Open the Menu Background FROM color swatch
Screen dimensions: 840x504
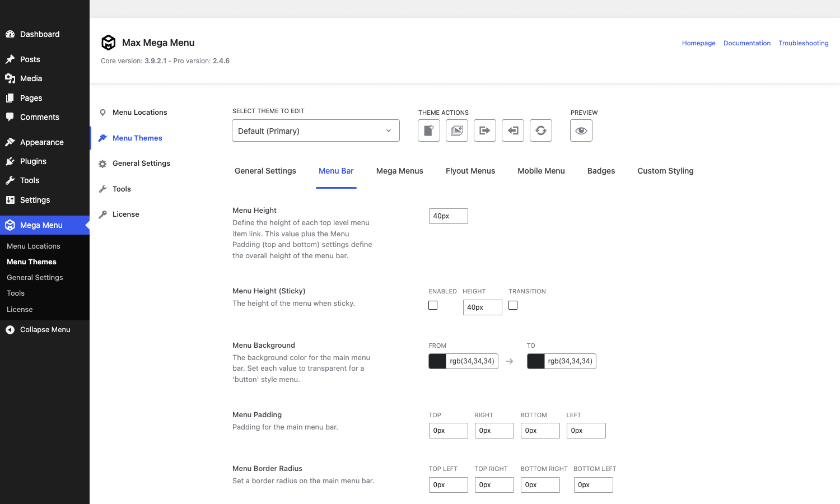click(x=437, y=361)
